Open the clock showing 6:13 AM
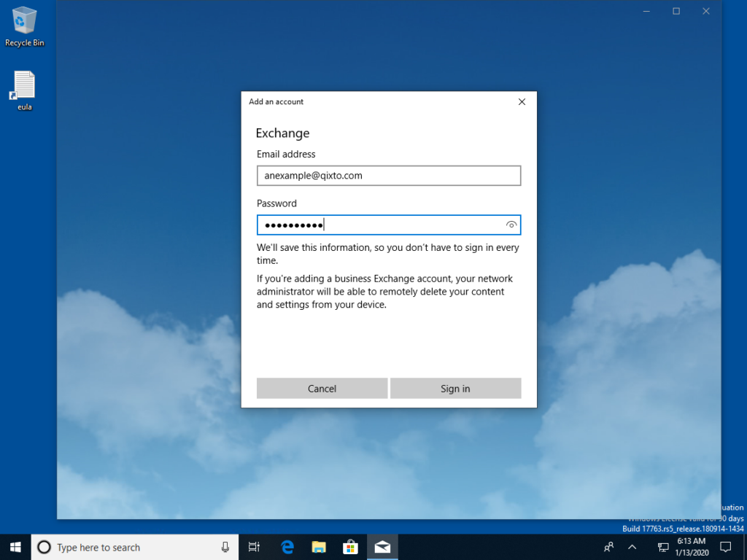 click(692, 547)
